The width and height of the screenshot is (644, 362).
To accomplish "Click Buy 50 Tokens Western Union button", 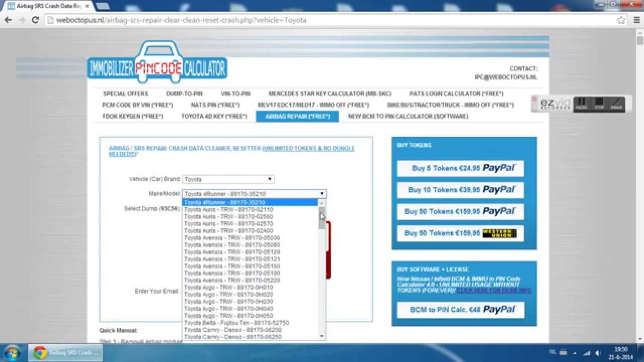I will (460, 233).
